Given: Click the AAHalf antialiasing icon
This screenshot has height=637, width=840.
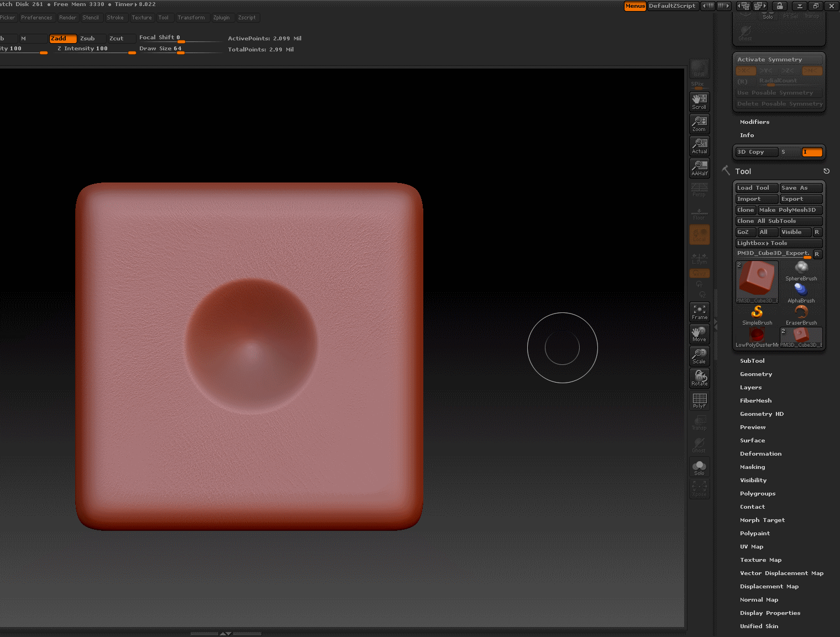Looking at the screenshot, I should click(699, 168).
